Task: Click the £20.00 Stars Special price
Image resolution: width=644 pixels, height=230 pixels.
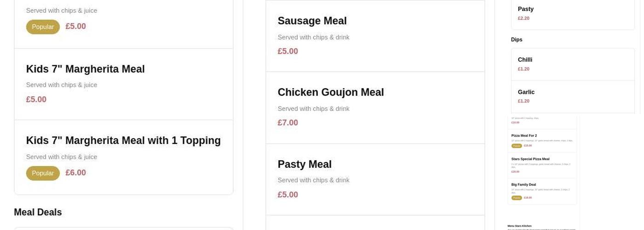Action: (515, 172)
